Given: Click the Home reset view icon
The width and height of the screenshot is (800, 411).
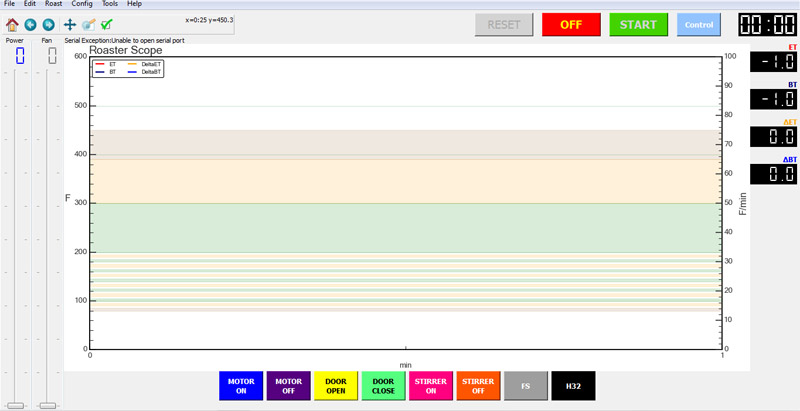Looking at the screenshot, I should pos(12,24).
